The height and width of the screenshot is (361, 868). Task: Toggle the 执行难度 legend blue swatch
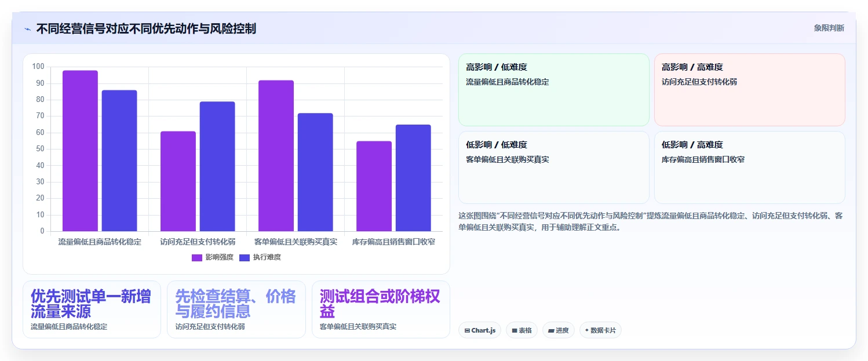[x=245, y=257]
